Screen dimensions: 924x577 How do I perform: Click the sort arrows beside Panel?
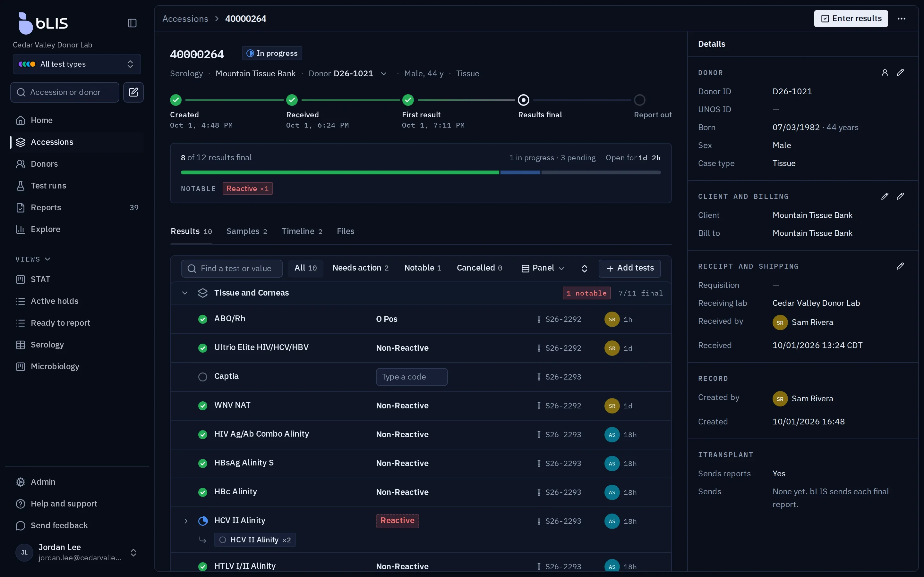tap(584, 268)
